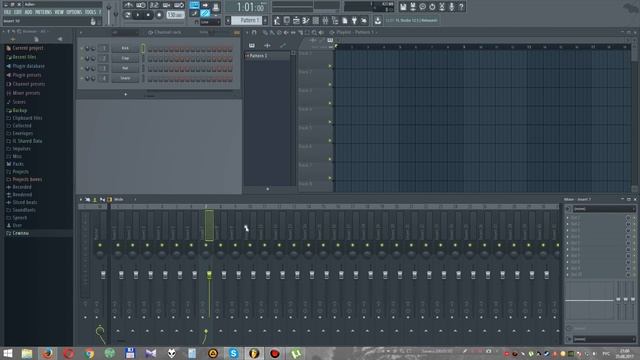Click the piano-keys icon above the playlist picker
640x360 pixels.
click(252, 46)
